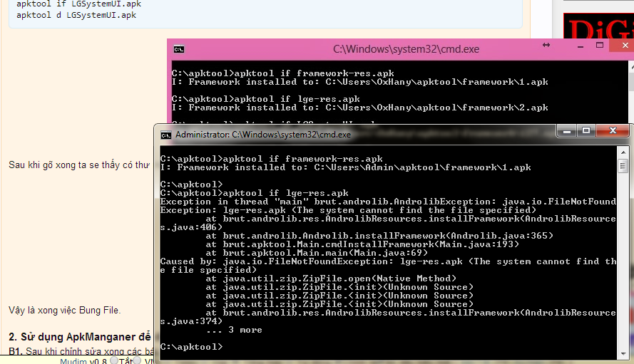The image size is (634, 364).
Task: Open the Mudim v0.8 link
Action: pos(83,360)
